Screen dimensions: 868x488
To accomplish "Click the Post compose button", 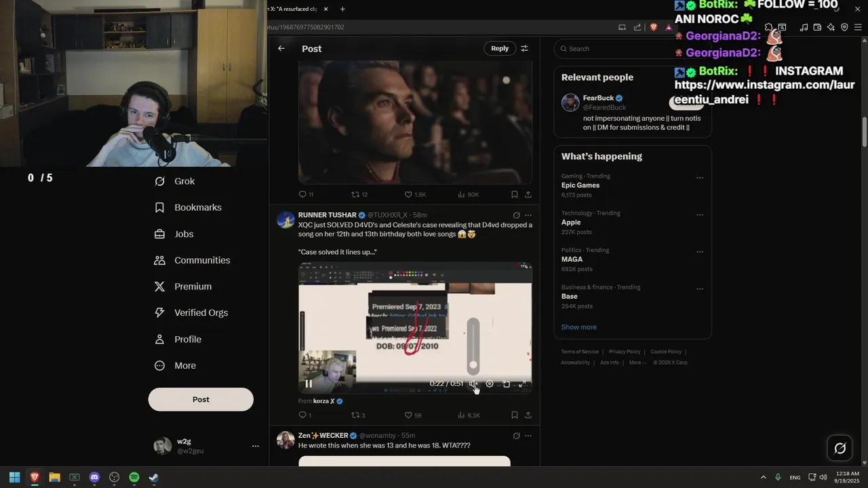I will point(201,399).
